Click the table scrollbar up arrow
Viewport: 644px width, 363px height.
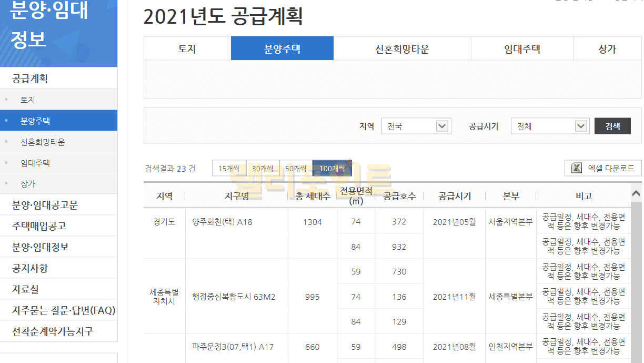(636, 193)
